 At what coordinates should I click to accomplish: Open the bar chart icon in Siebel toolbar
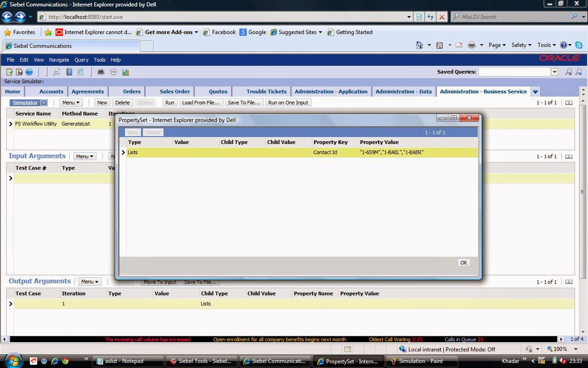125,72
